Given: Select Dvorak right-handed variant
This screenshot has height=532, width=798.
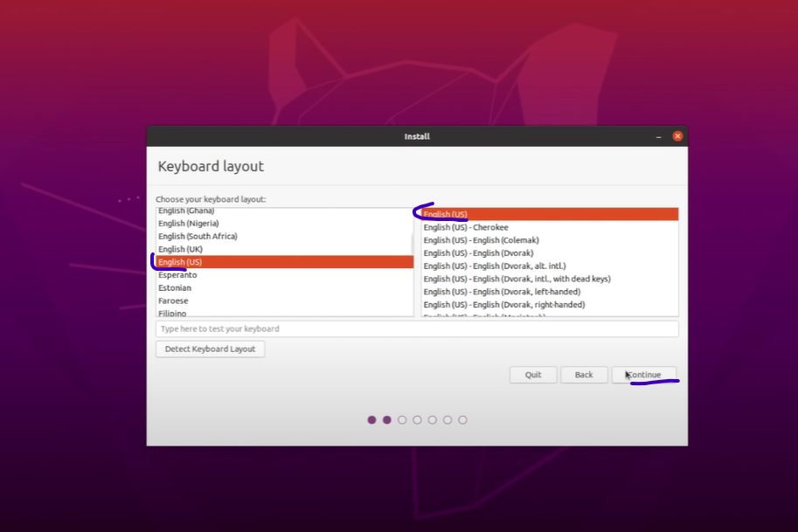Looking at the screenshot, I should (x=504, y=305).
